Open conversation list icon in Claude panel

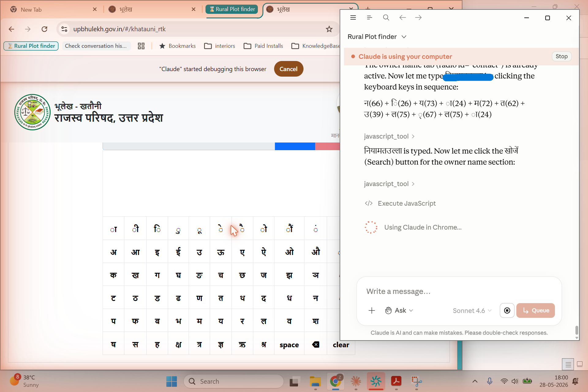[x=369, y=18]
